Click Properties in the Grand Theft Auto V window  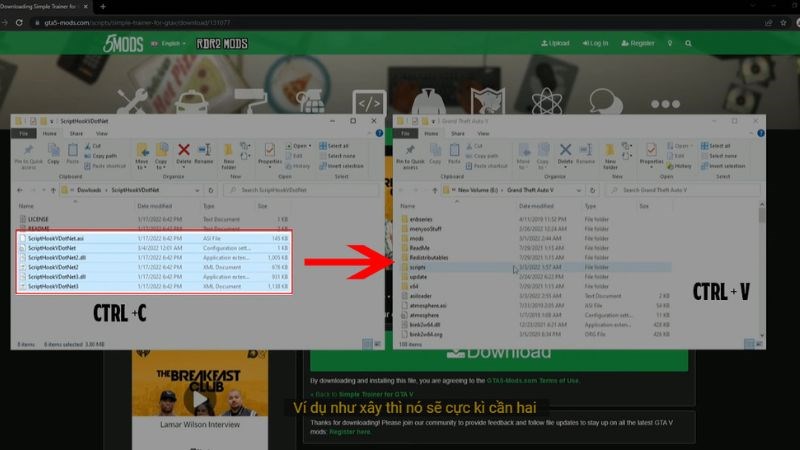tap(652, 154)
